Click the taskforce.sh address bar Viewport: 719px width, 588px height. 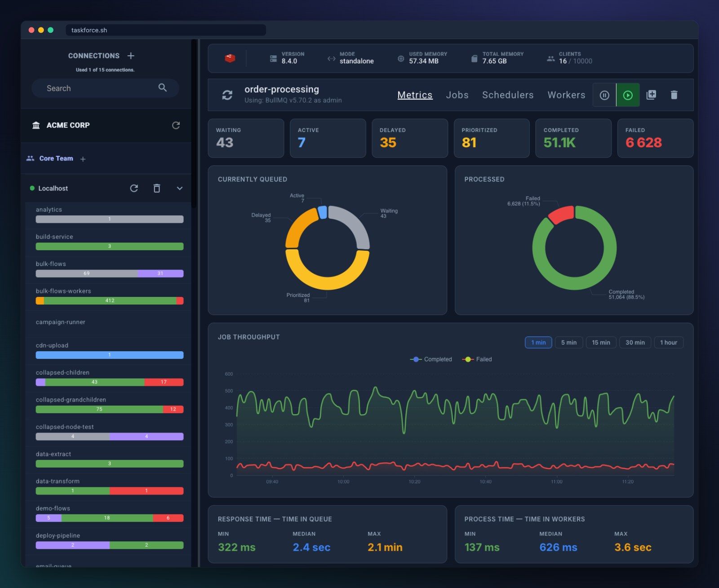(166, 30)
